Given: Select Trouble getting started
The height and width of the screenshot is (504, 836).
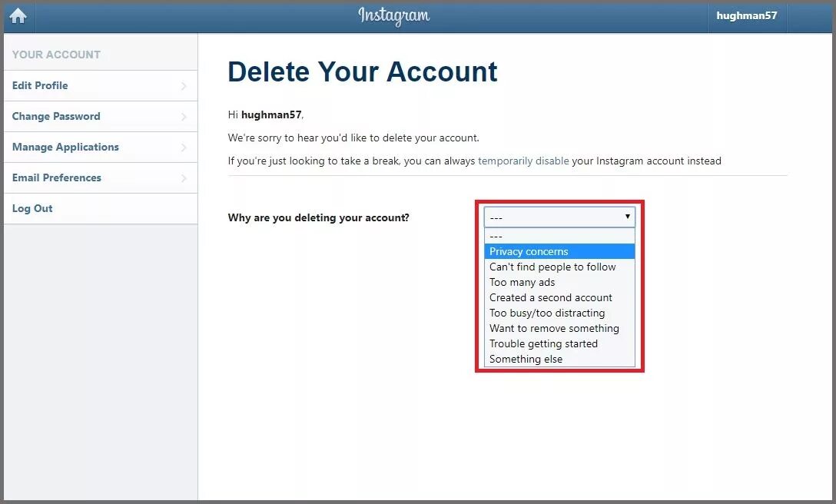Looking at the screenshot, I should (559, 344).
